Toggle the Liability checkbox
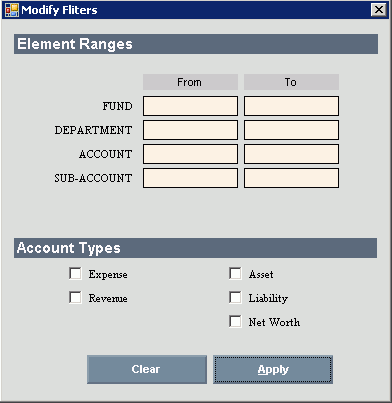Screen dimensions: 392x403 click(x=235, y=298)
